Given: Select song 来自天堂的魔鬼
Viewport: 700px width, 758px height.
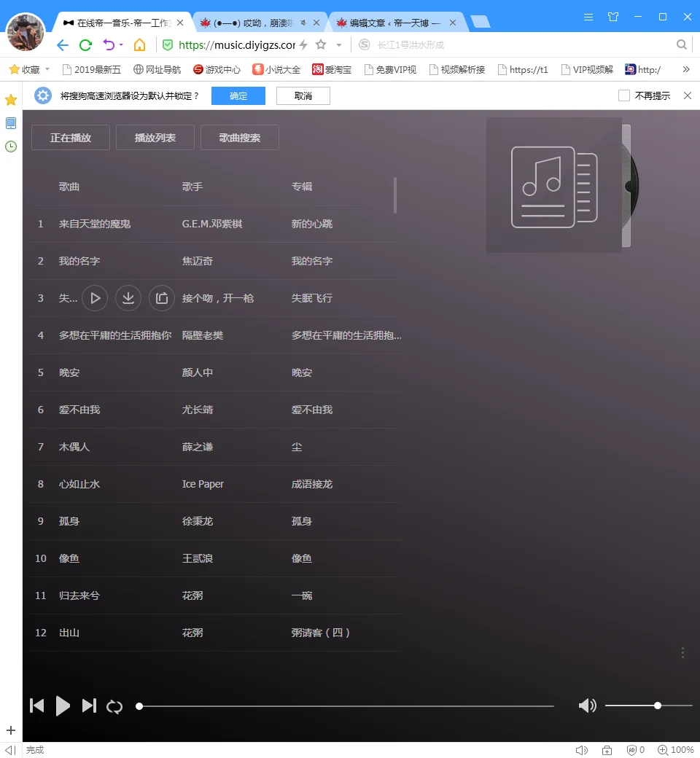Looking at the screenshot, I should [x=94, y=224].
